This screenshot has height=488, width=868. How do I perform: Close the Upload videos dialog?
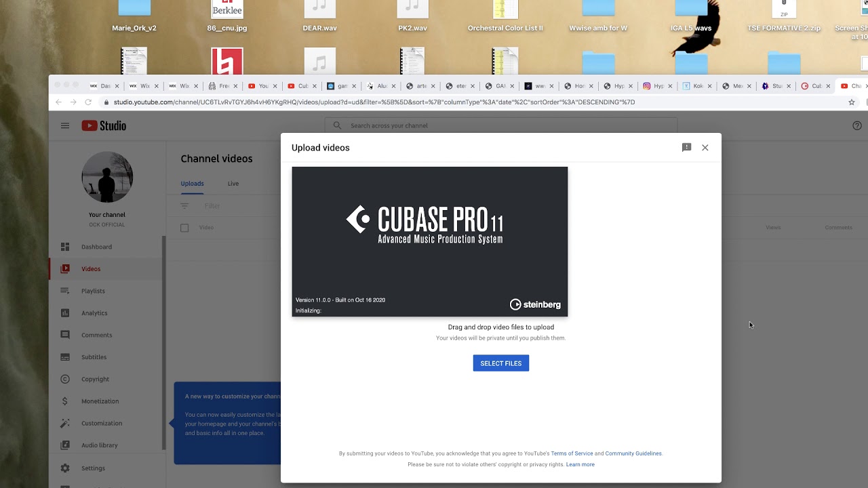[705, 147]
